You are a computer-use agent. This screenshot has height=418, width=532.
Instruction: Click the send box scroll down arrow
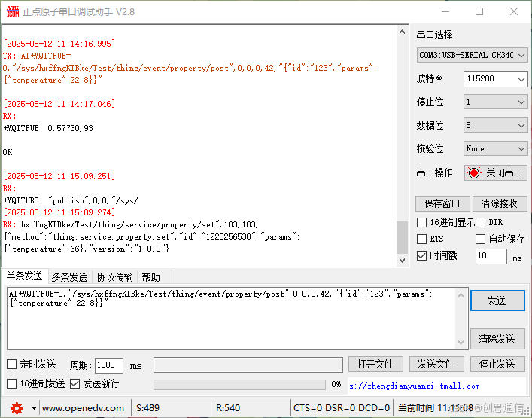pyautogui.click(x=461, y=342)
